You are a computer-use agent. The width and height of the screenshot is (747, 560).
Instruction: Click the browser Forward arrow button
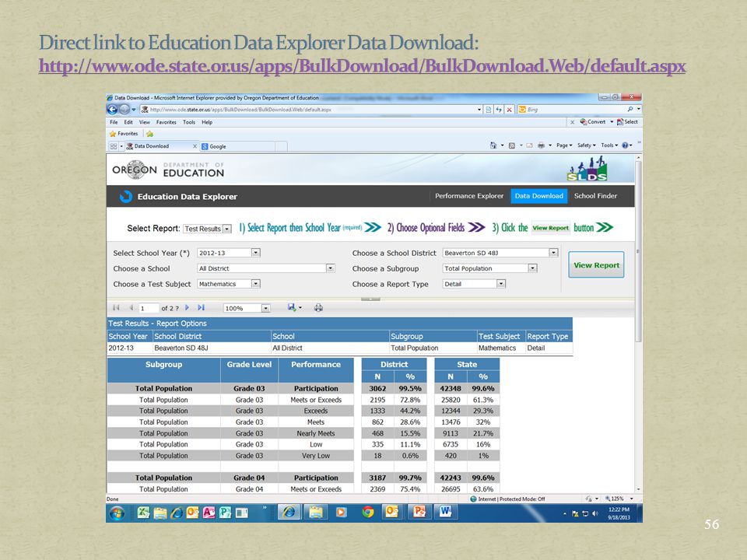(124, 110)
